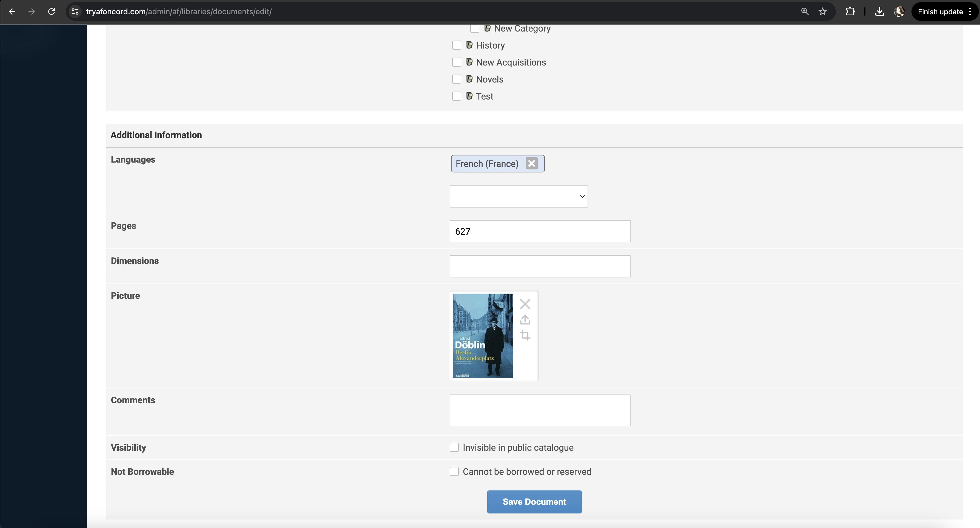Check the New Acquisitions category
Image resolution: width=980 pixels, height=528 pixels.
pos(456,62)
